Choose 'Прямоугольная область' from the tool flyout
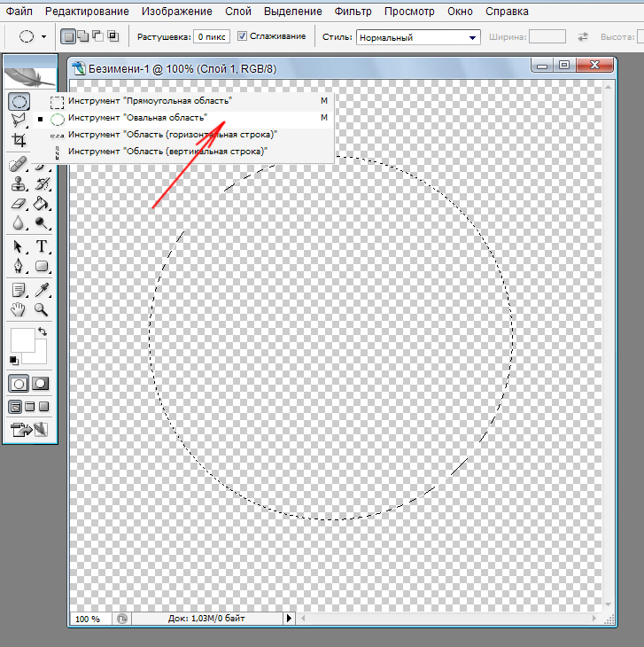644x647 pixels. tap(149, 102)
